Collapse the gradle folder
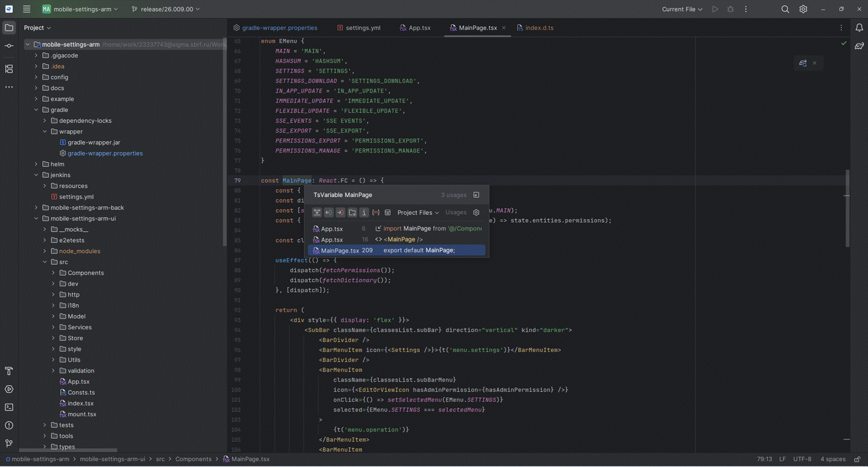This screenshot has height=467, width=868. pos(36,110)
